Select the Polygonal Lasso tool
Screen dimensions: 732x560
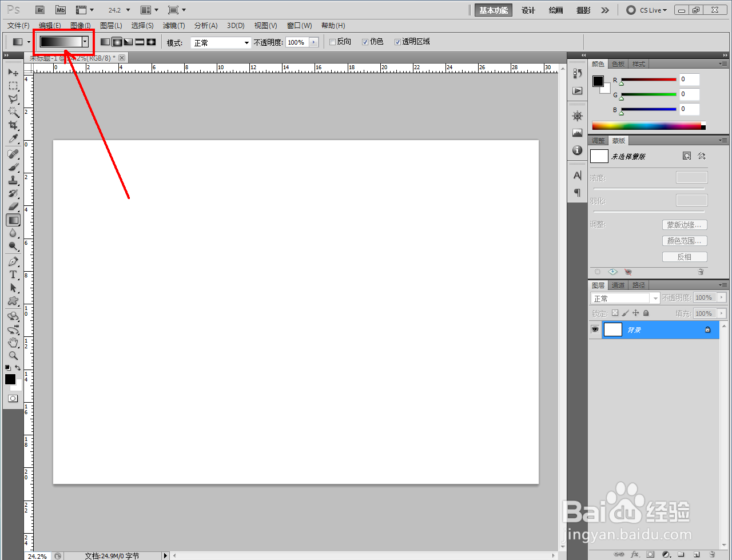click(x=13, y=99)
